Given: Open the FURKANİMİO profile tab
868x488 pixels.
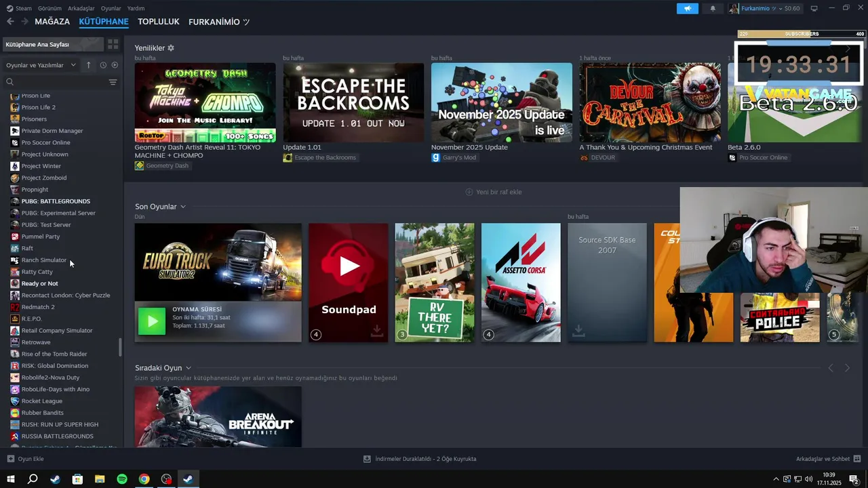Looking at the screenshot, I should pos(219,22).
